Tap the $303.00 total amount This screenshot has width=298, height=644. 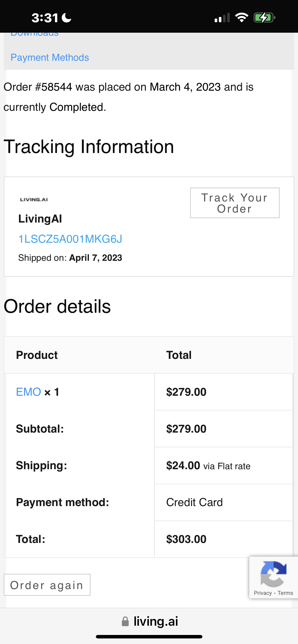pyautogui.click(x=186, y=539)
